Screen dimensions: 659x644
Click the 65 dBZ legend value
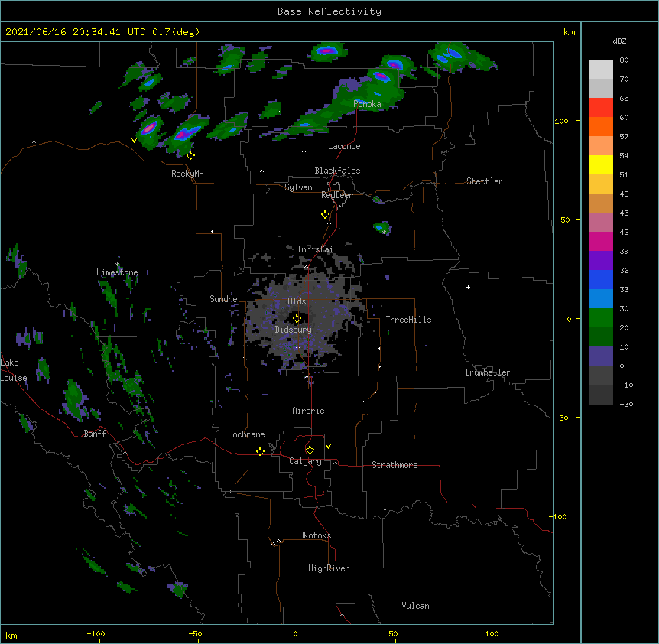[x=624, y=99]
